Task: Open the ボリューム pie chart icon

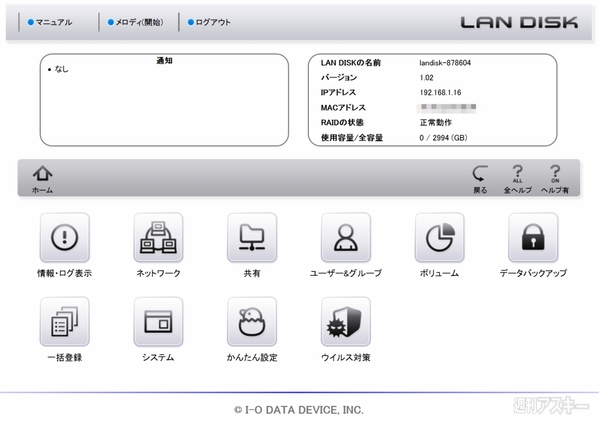Action: tap(440, 238)
